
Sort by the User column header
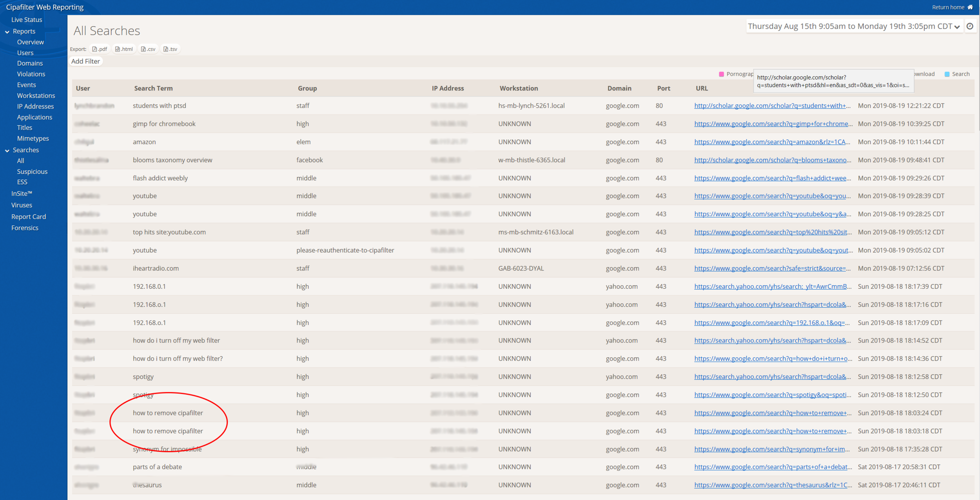coord(83,88)
